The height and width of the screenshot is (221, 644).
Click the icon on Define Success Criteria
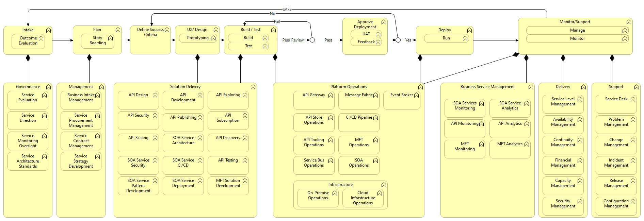167,30
